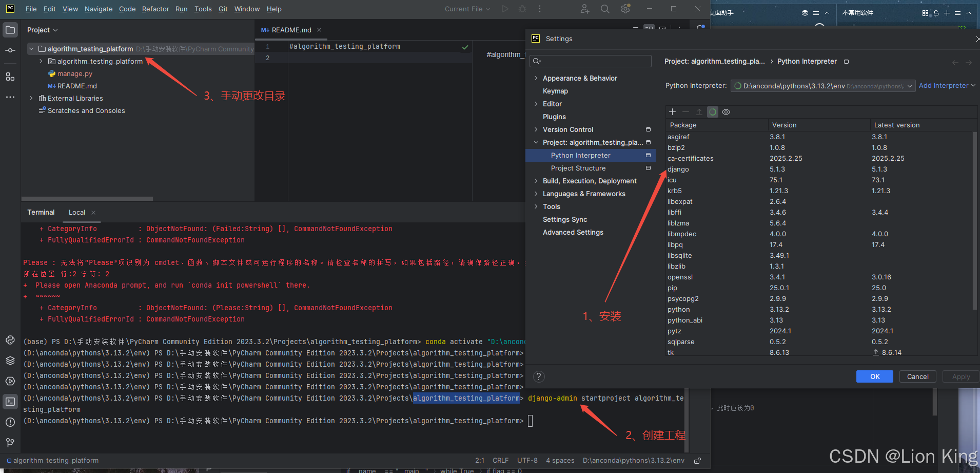Image resolution: width=980 pixels, height=473 pixels.
Task: Open the Problems tool window
Action: coord(10,422)
